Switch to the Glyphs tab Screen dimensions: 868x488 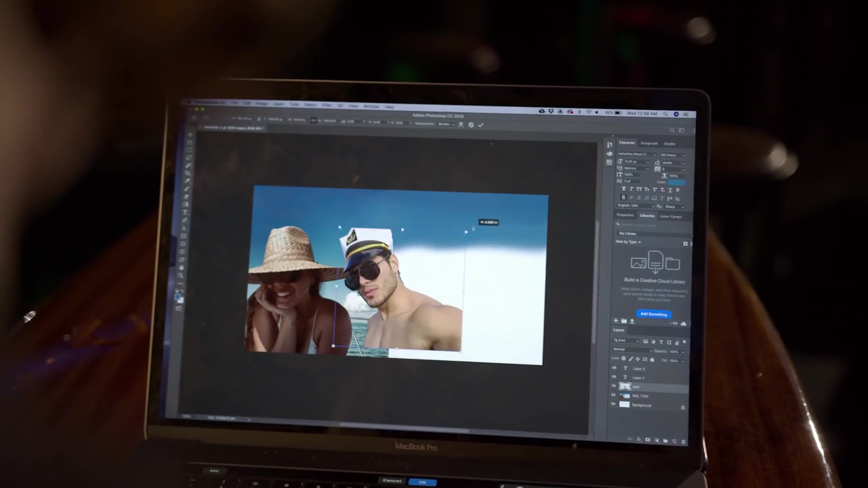[x=670, y=144]
